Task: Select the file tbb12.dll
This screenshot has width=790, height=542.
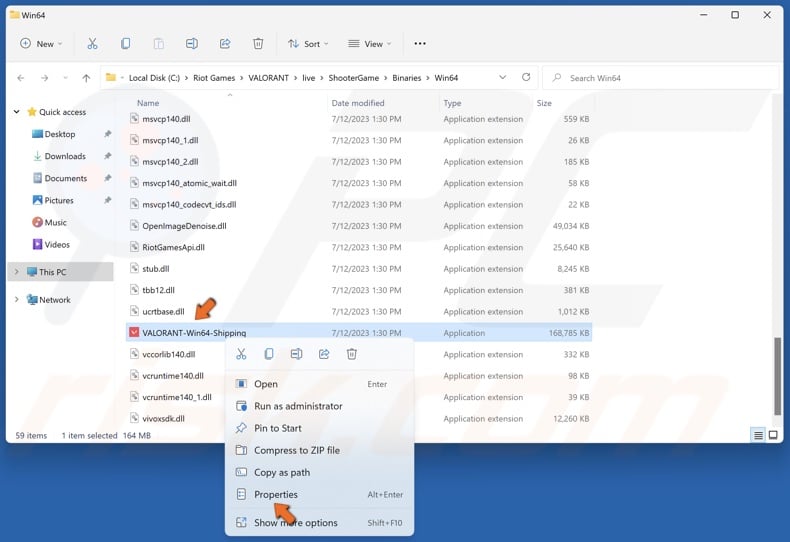Action: click(158, 290)
